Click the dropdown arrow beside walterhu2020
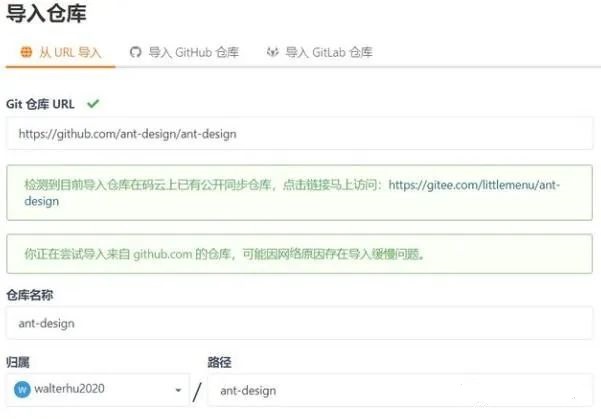Screen dimensions: 601x419 pyautogui.click(x=178, y=390)
